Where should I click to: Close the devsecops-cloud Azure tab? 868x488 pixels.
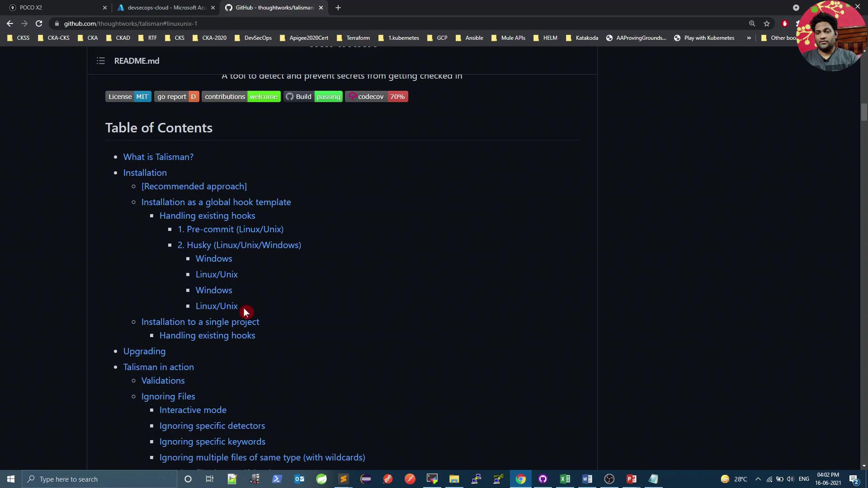point(213,8)
